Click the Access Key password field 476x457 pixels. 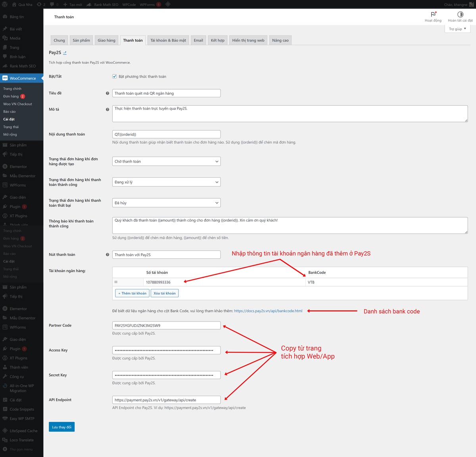(x=167, y=350)
